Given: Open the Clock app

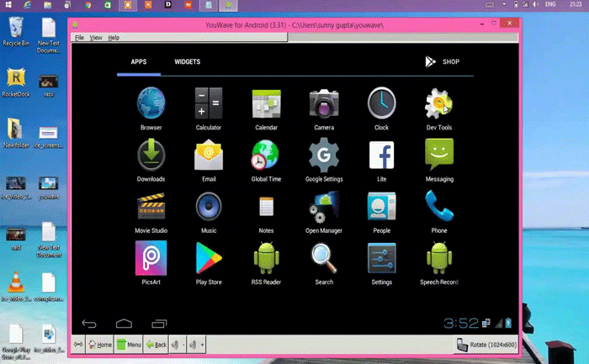Looking at the screenshot, I should click(381, 108).
